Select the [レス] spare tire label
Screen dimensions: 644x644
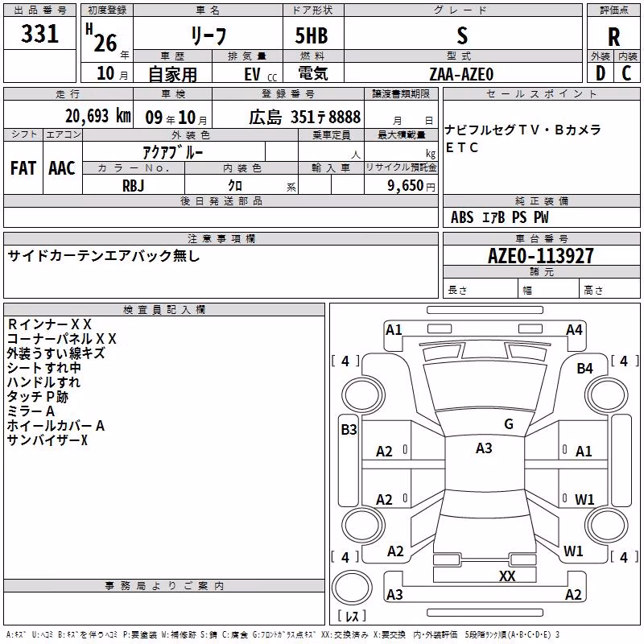click(352, 615)
